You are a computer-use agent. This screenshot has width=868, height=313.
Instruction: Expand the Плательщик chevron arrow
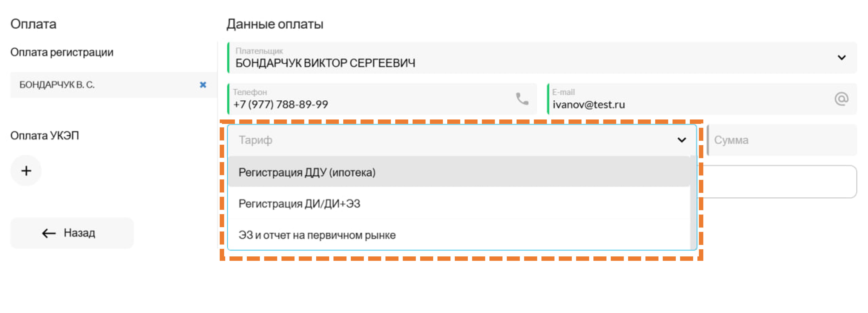click(841, 58)
